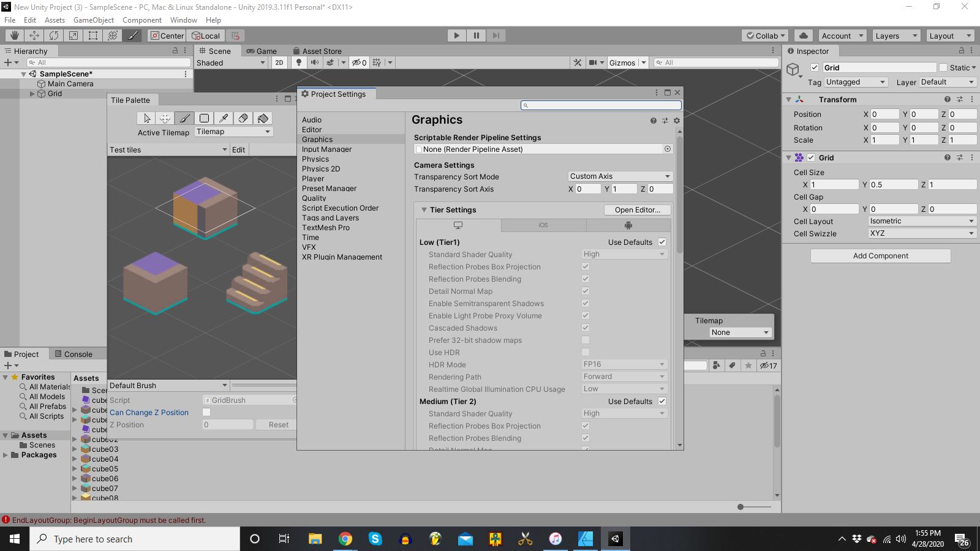
Task: Toggle scene lighting bulb icon
Action: click(299, 62)
